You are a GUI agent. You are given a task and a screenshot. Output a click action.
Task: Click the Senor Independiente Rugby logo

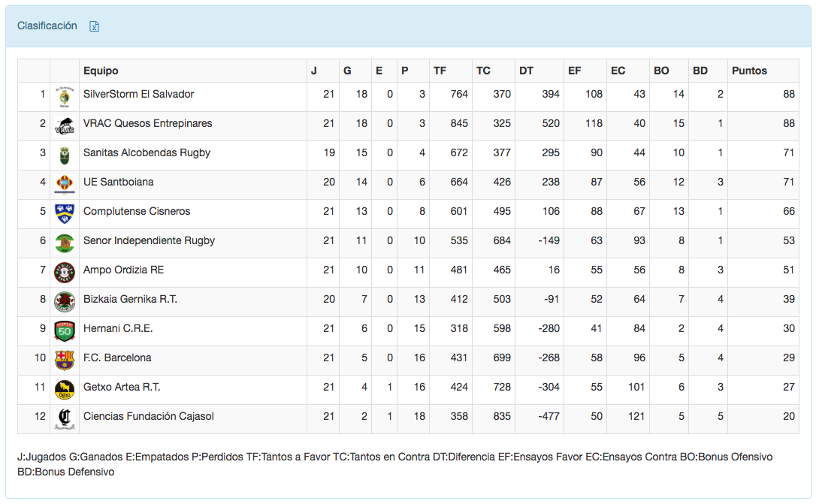coord(65,243)
